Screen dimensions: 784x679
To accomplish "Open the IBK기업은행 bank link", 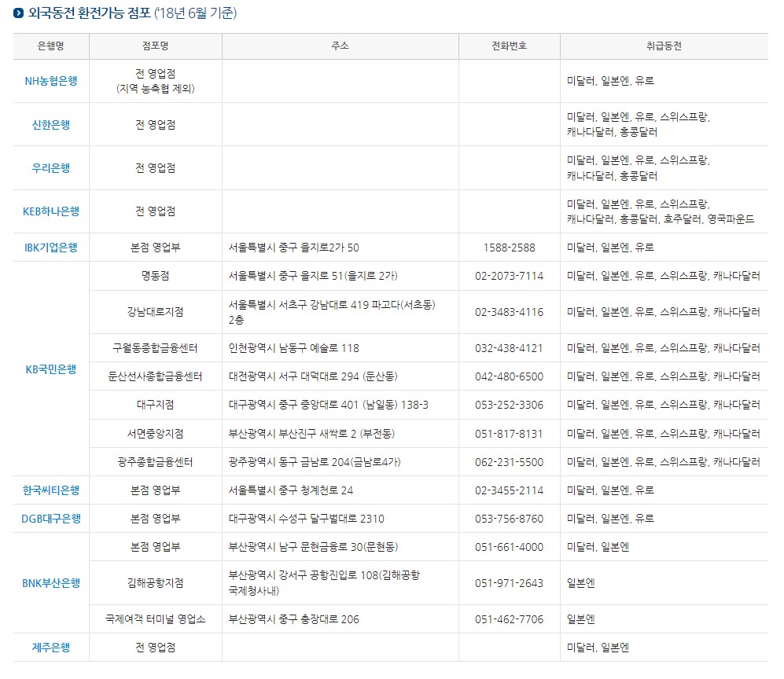I will click(51, 248).
